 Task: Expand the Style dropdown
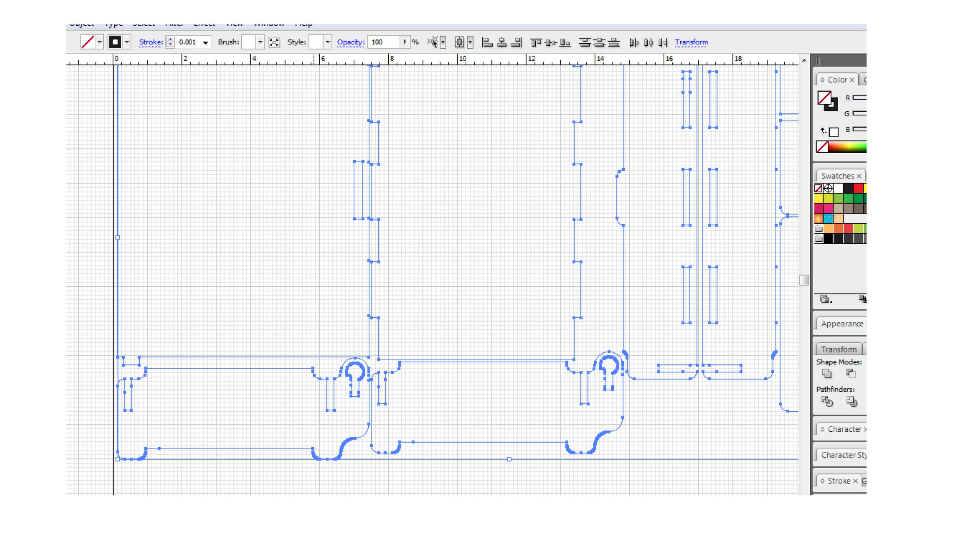click(327, 42)
